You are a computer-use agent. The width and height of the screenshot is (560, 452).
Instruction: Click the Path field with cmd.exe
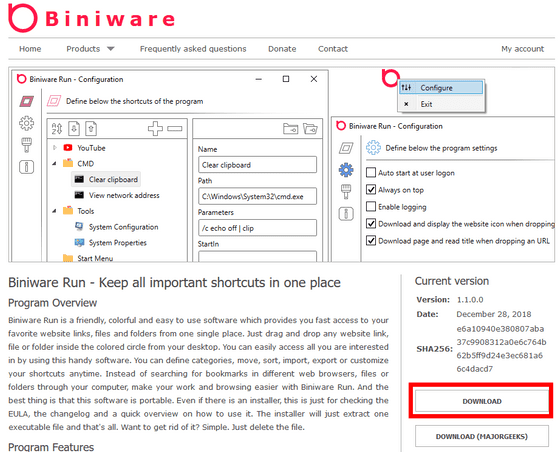[x=257, y=196]
